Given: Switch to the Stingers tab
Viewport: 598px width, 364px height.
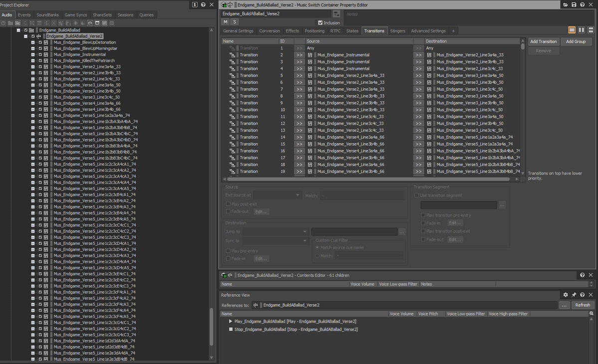Looking at the screenshot, I should 398,31.
